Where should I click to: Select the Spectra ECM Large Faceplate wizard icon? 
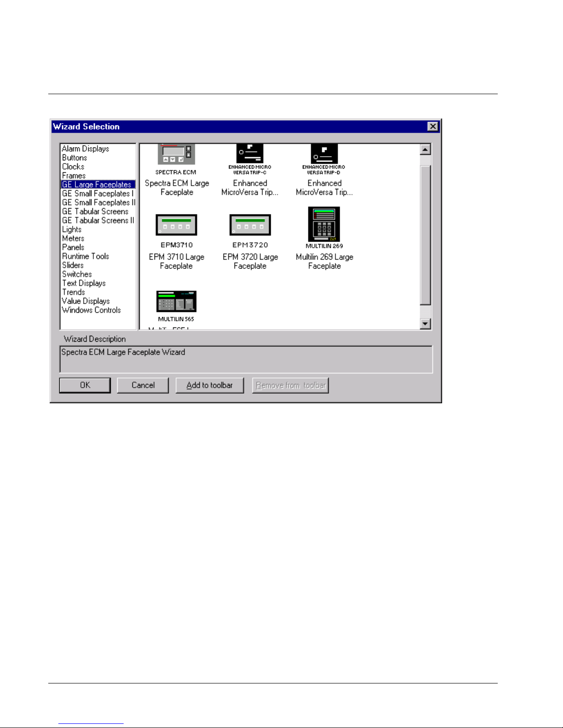(176, 154)
